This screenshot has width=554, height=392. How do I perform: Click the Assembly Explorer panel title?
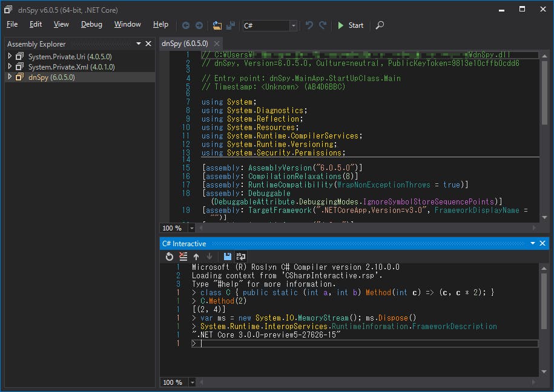point(36,44)
